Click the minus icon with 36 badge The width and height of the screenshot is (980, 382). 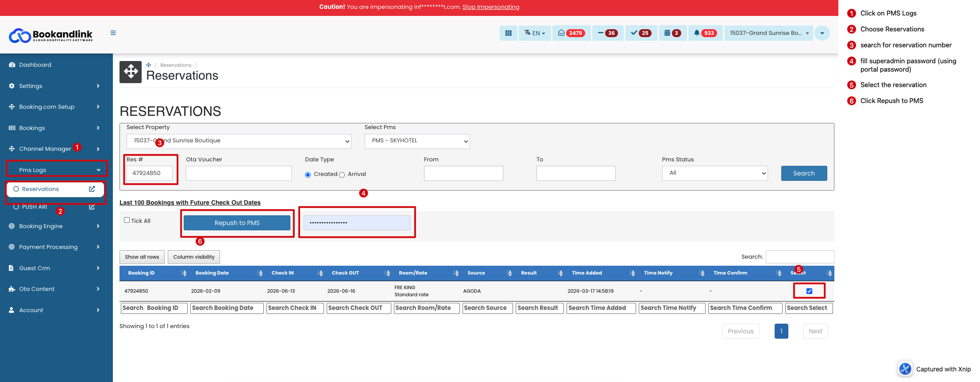608,33
